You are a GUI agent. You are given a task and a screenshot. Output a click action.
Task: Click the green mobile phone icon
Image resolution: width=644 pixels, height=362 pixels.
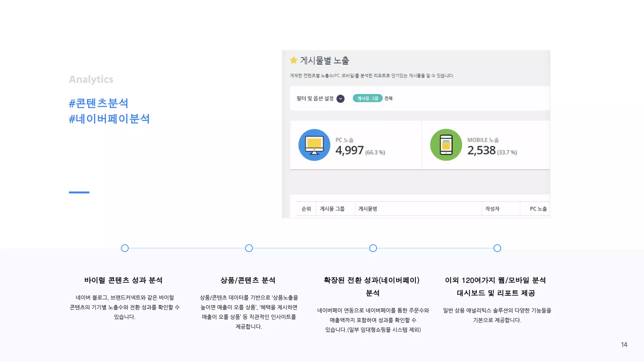(446, 145)
